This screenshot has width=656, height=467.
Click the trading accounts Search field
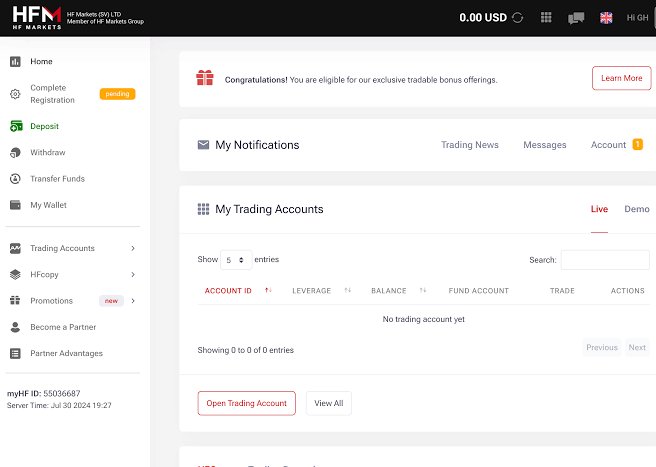click(x=604, y=260)
